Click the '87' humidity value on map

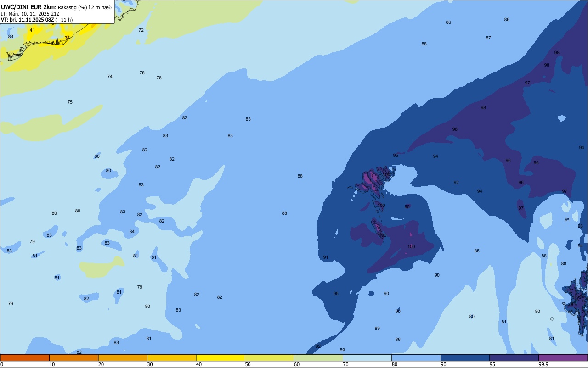tap(488, 38)
